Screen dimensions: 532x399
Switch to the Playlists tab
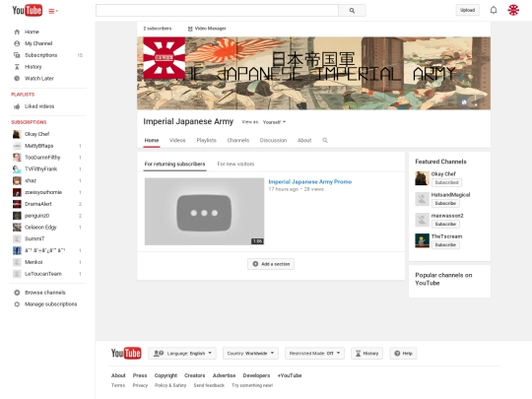point(206,141)
